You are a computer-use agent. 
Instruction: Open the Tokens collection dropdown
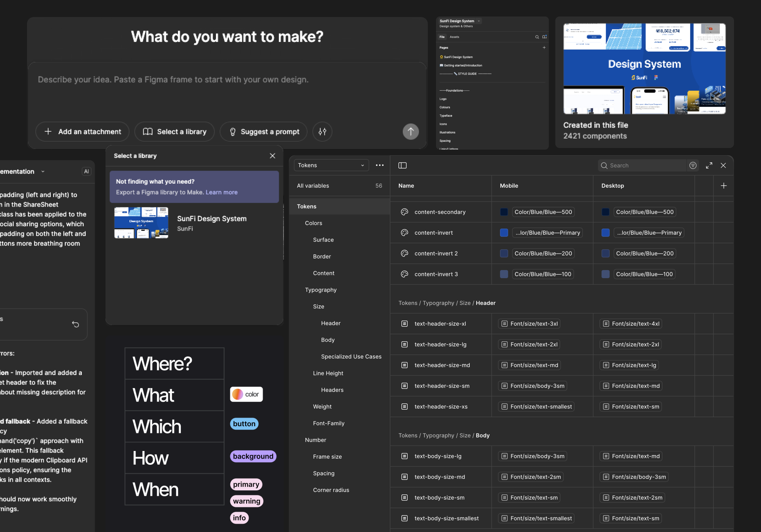(x=331, y=165)
